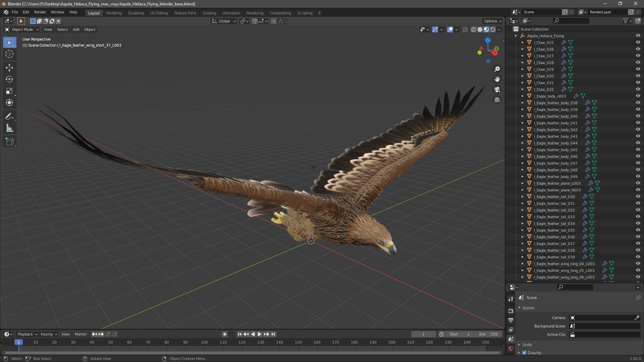Viewport: 644px width, 362px height.
Task: Switch to solid viewport shading
Action: click(x=480, y=29)
